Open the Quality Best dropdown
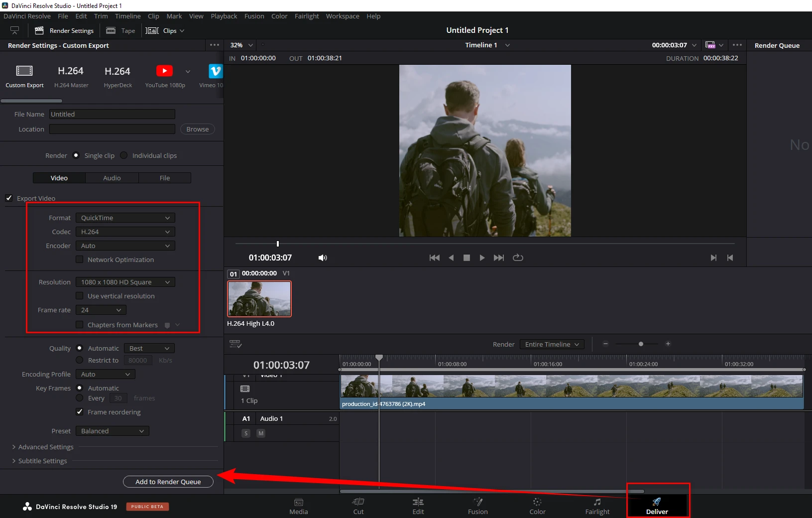 pyautogui.click(x=149, y=348)
